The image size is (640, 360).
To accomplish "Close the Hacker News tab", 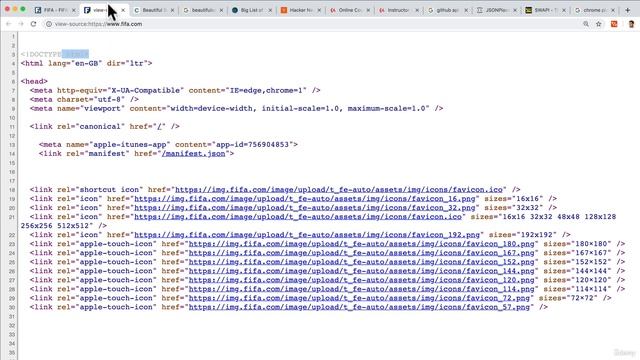I will (x=319, y=10).
